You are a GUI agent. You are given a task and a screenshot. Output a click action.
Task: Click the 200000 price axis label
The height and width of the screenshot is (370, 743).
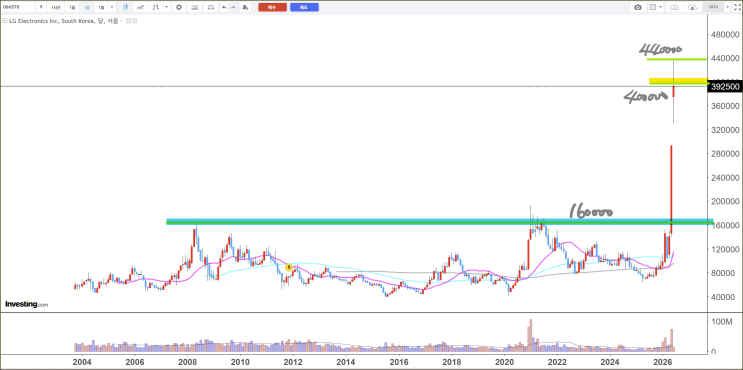coord(726,201)
